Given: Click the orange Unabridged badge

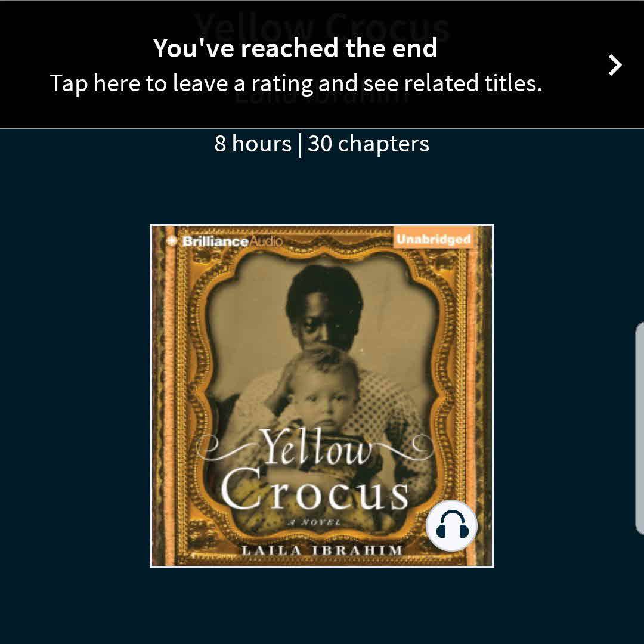Looking at the screenshot, I should 434,239.
